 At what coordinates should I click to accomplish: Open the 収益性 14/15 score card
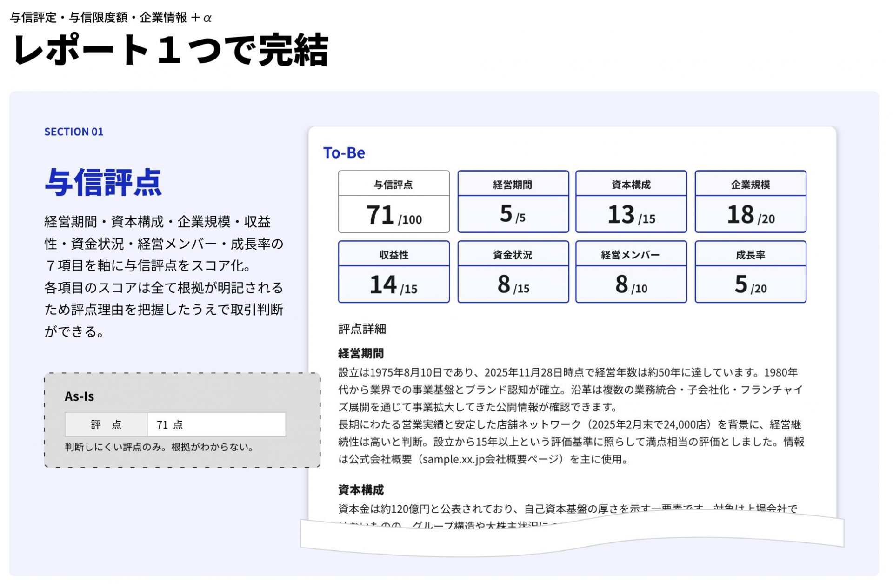[x=393, y=271]
